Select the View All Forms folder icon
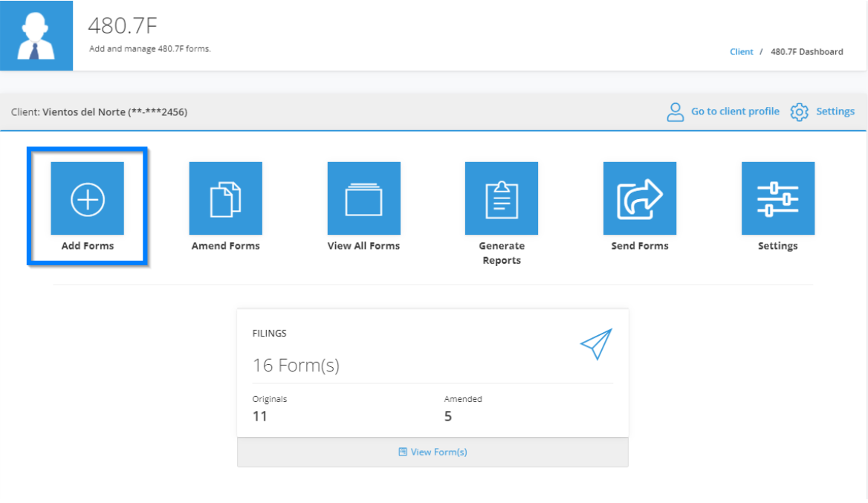 (x=363, y=198)
